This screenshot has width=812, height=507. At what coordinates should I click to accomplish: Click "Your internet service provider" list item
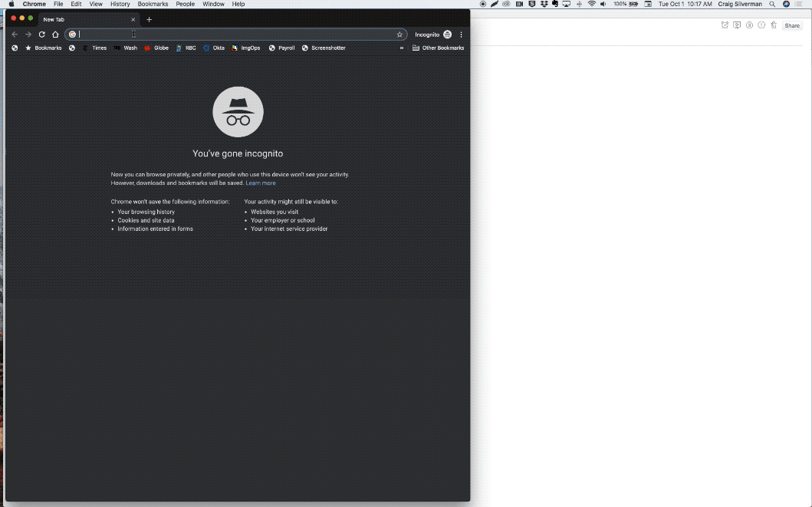pos(289,229)
